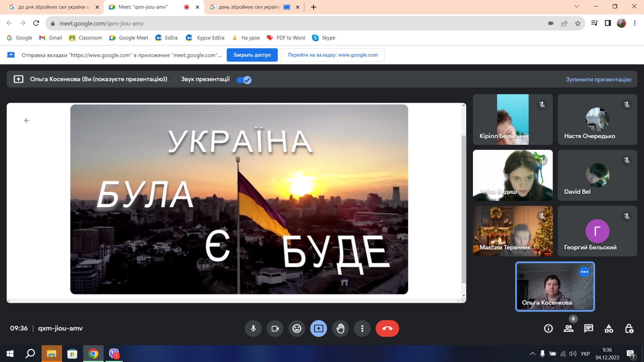This screenshot has height=362, width=644.
Task: Toggle the present screen button
Action: (318, 329)
